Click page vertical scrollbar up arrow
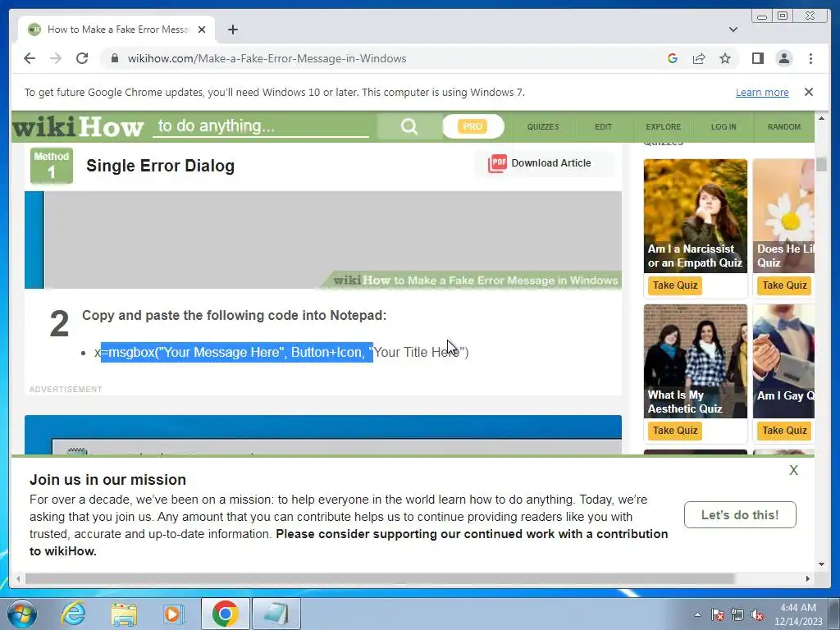This screenshot has height=630, width=840. coord(822,118)
